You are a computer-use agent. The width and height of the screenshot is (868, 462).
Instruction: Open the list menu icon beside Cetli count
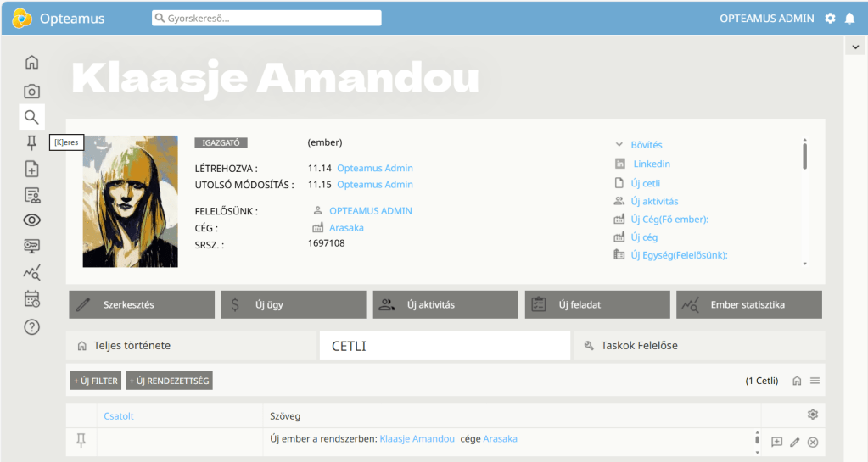(x=815, y=381)
